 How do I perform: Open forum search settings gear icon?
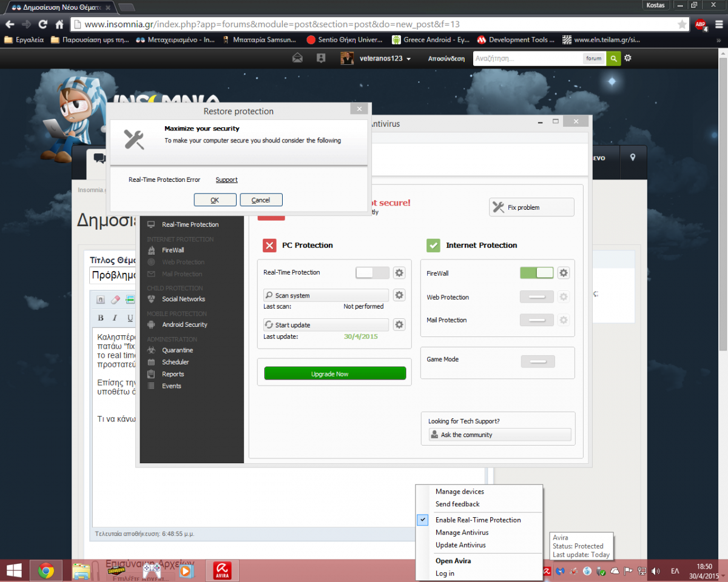pyautogui.click(x=628, y=58)
